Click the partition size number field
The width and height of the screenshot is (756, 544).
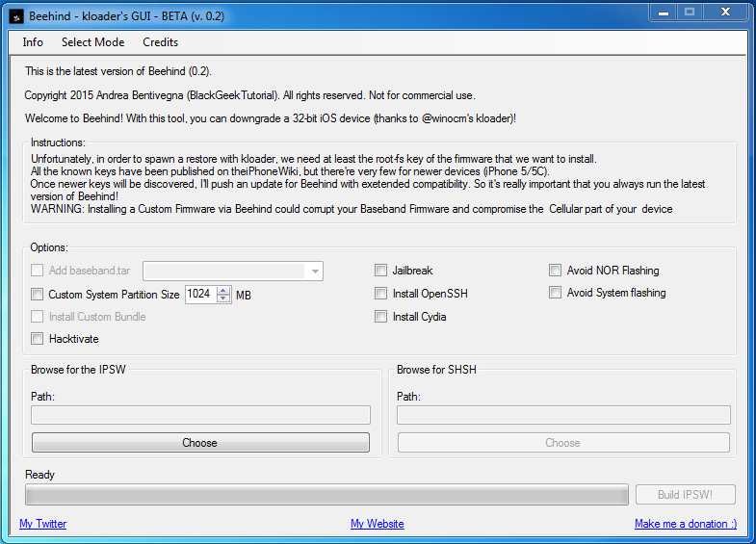201,295
